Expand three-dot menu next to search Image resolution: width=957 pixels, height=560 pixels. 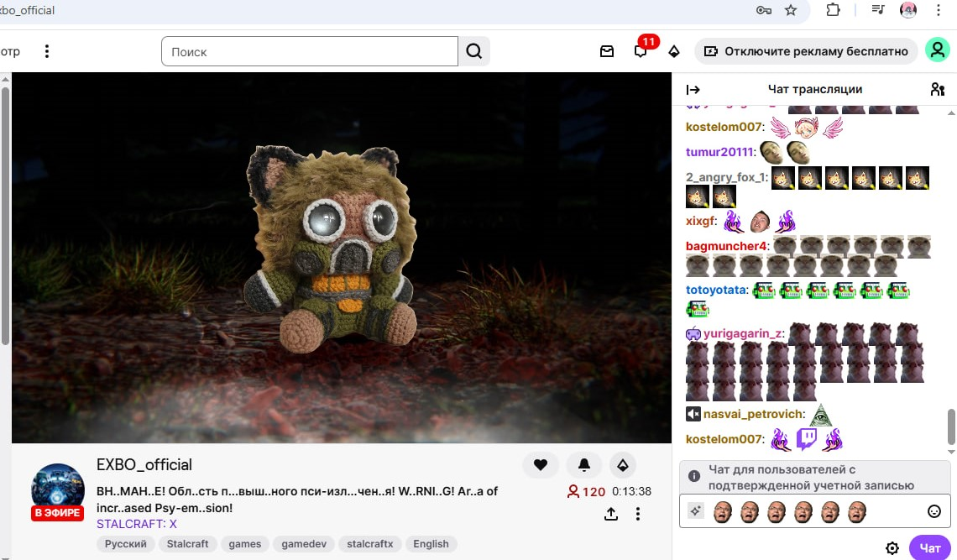pyautogui.click(x=47, y=51)
